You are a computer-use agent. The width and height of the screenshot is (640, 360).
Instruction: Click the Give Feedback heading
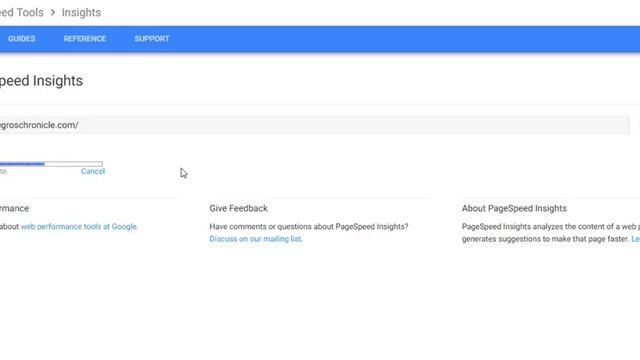coord(238,208)
